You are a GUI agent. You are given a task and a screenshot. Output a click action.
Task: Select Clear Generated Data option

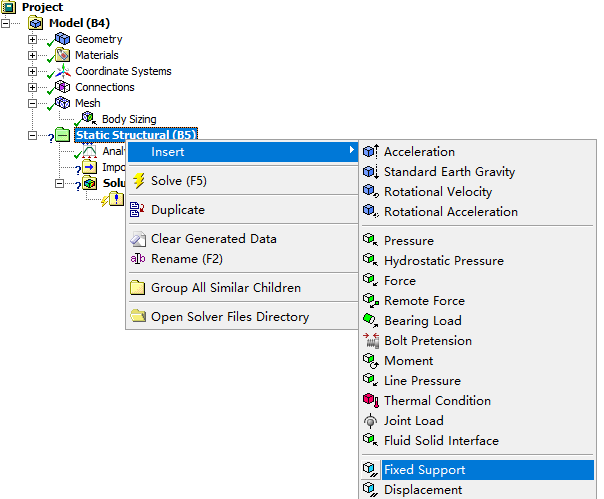213,239
